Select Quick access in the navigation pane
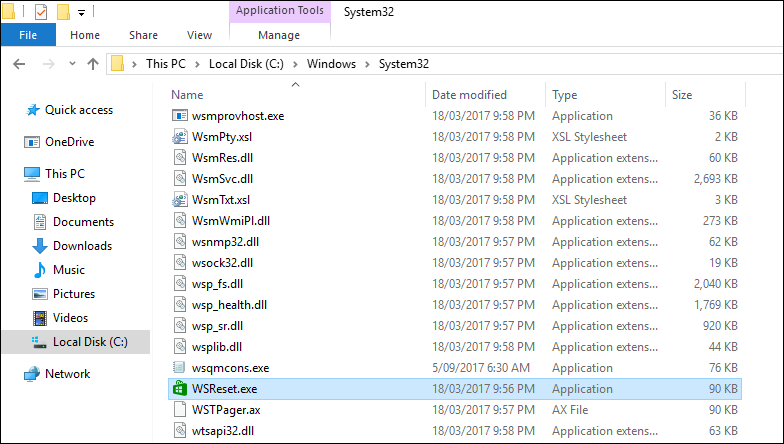Screen dimensions: 784x444 tap(79, 110)
